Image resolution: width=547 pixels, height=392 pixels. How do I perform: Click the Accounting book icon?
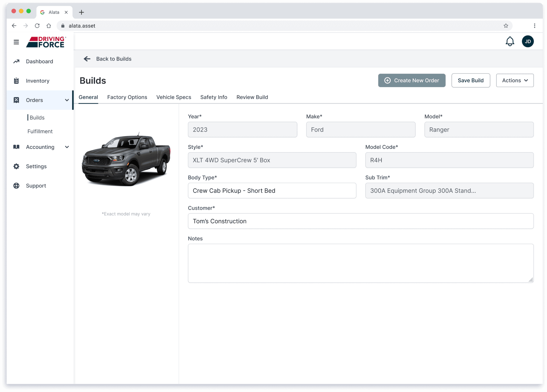[x=16, y=147]
